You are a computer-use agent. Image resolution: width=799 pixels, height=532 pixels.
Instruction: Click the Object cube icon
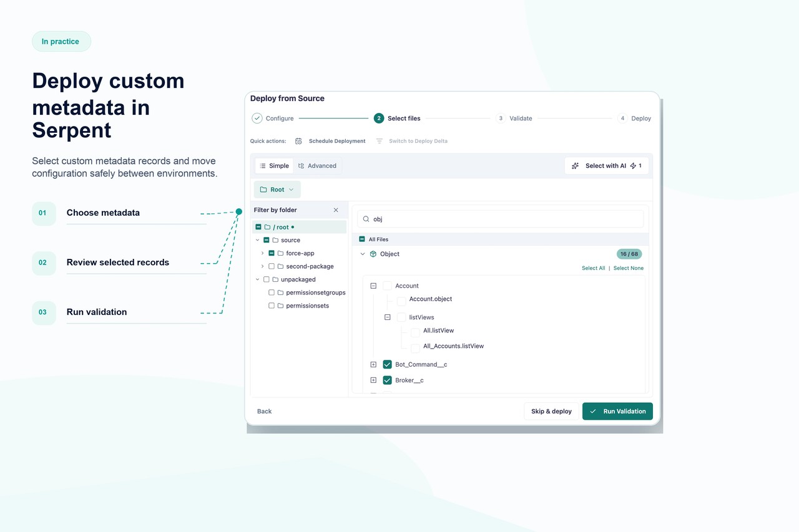373,254
